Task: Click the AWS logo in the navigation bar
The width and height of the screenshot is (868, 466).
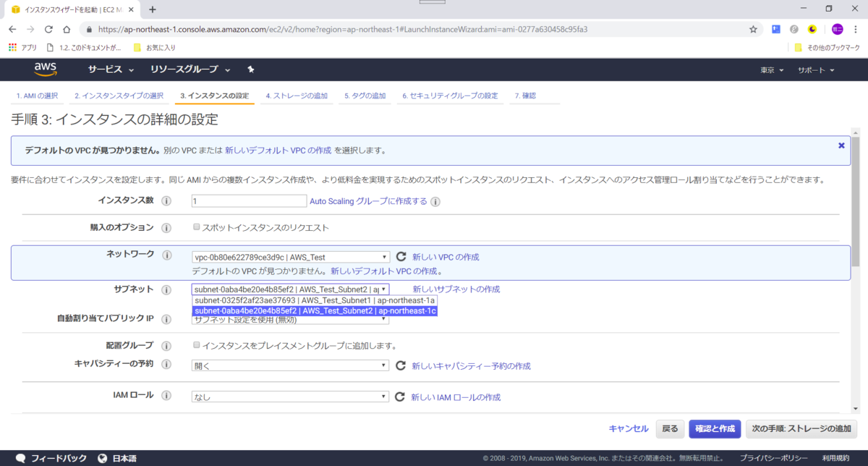Action: coord(45,69)
